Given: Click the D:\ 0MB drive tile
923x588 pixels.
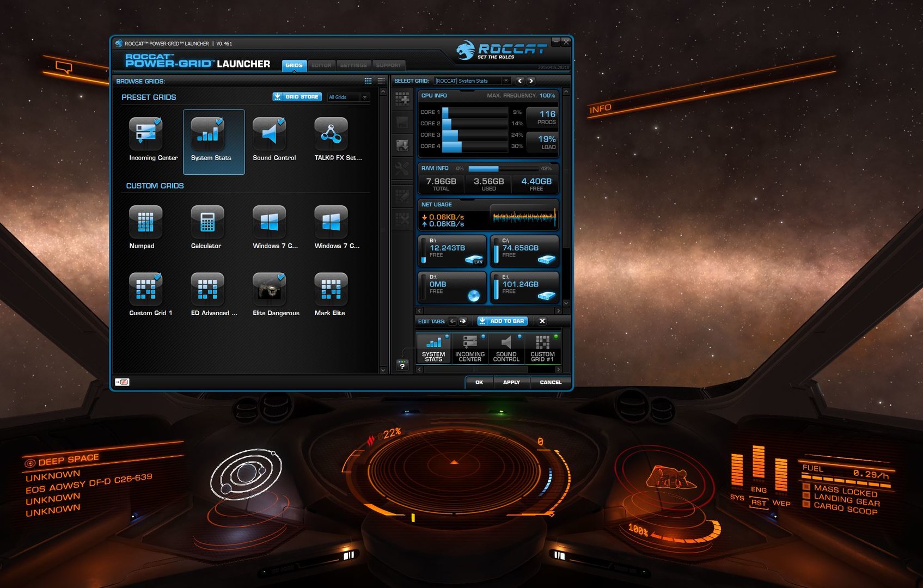Looking at the screenshot, I should coord(452,287).
